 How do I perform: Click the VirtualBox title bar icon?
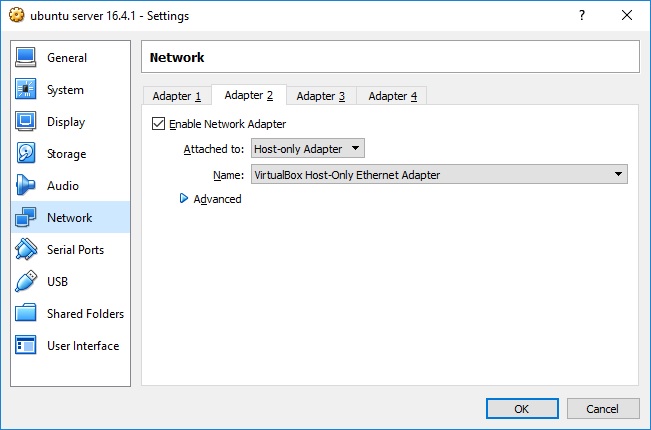[x=16, y=16]
